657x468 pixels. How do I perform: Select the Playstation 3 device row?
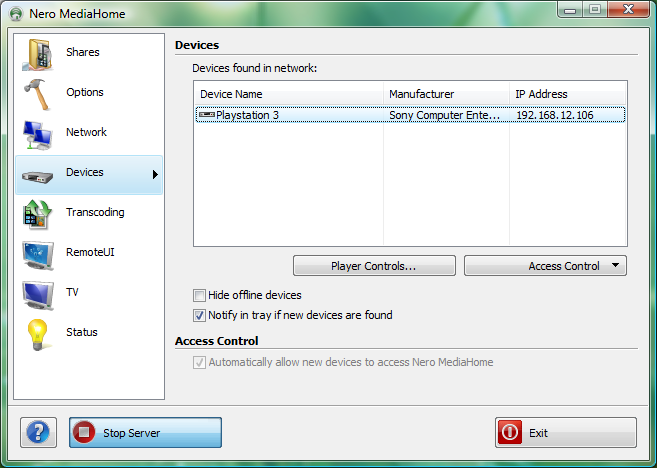coord(290,115)
